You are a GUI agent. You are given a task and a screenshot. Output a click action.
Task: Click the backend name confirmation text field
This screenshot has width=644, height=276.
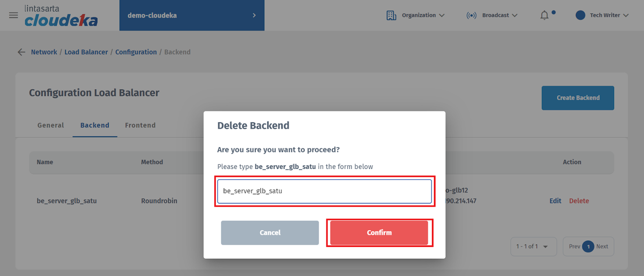[324, 191]
